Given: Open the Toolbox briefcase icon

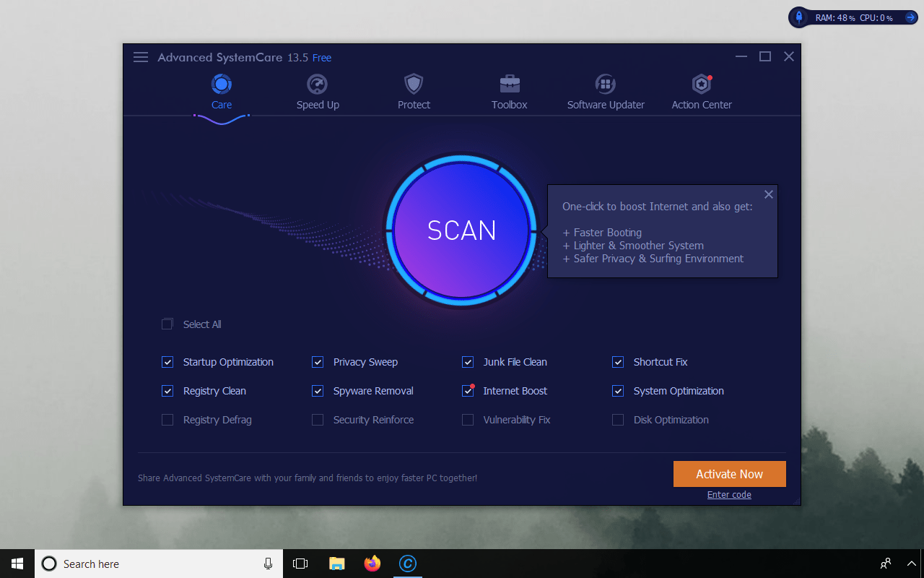Looking at the screenshot, I should point(510,85).
